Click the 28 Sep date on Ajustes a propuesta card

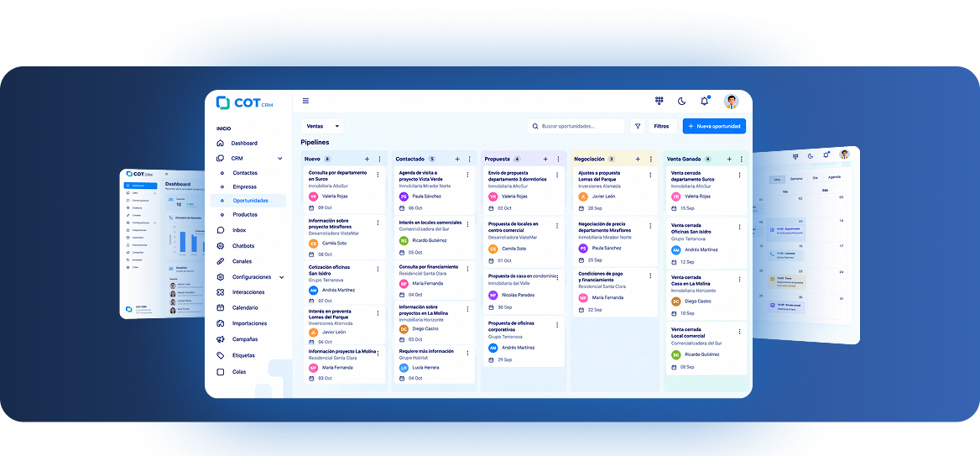pos(594,208)
